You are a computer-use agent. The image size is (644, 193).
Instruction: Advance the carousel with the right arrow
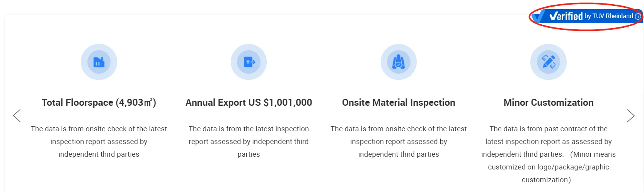630,115
